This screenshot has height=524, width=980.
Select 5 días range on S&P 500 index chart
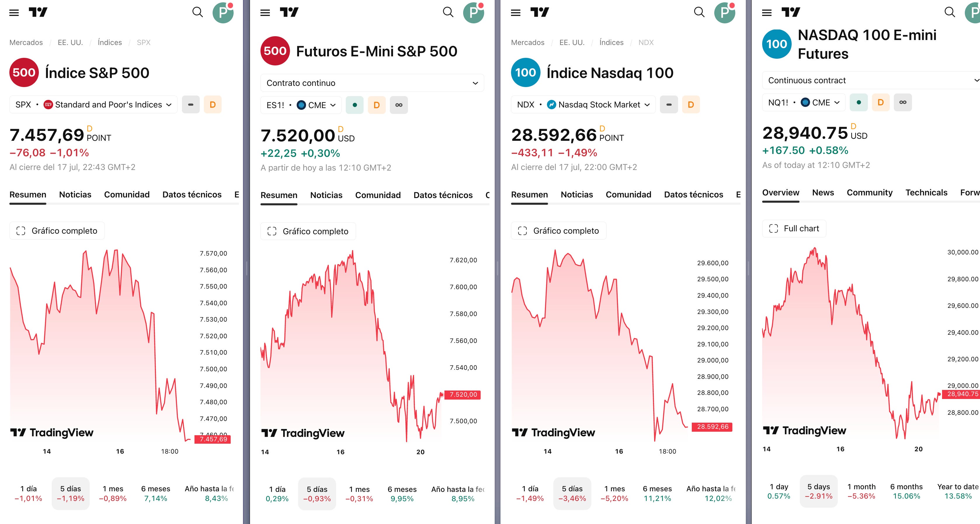pos(70,493)
